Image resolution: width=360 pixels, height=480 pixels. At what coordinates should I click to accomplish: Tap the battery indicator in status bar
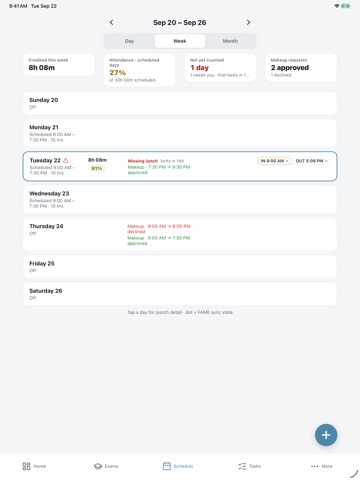(345, 6)
